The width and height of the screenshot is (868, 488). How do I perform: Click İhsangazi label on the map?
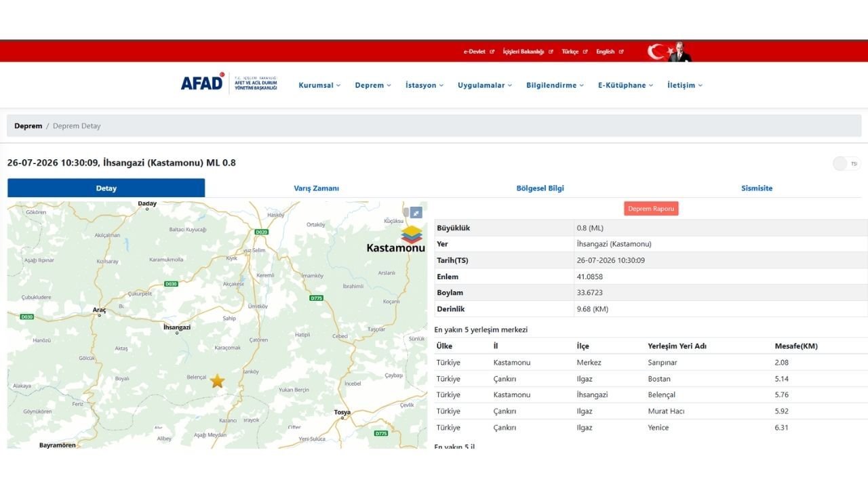[x=177, y=327]
